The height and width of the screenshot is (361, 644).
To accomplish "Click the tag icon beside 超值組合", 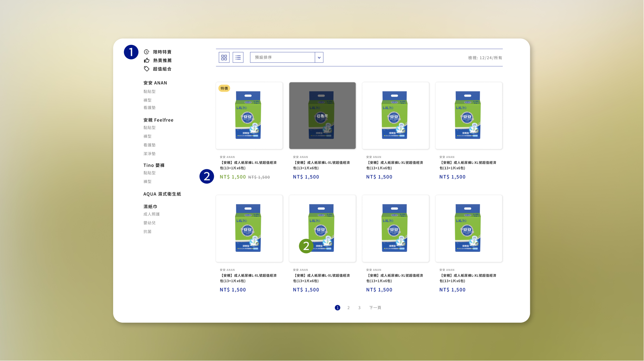I will [147, 69].
